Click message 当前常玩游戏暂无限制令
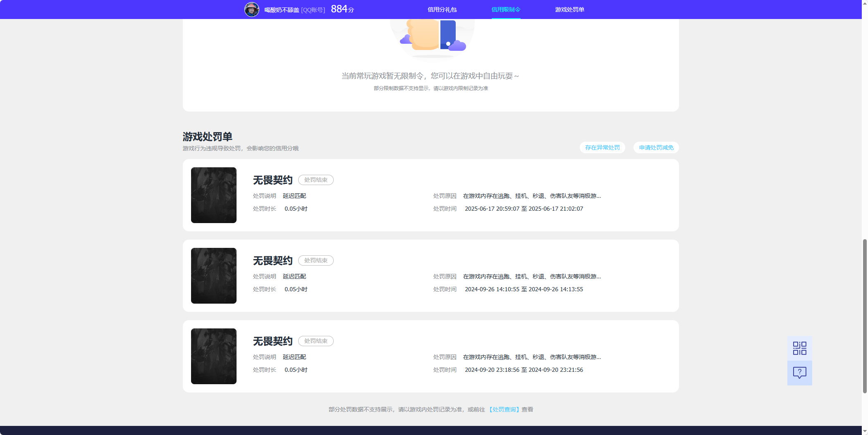The image size is (868, 435). pyautogui.click(x=430, y=76)
